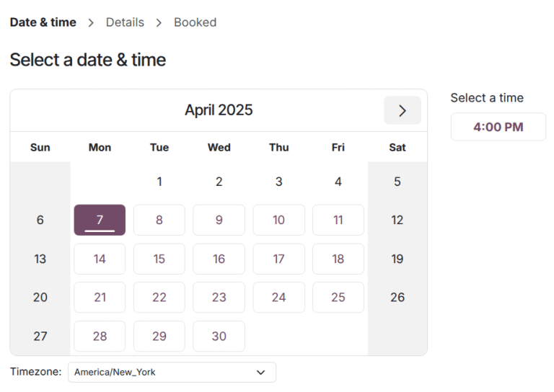
Task: Click the Details breadcrumb step
Action: pyautogui.click(x=125, y=22)
